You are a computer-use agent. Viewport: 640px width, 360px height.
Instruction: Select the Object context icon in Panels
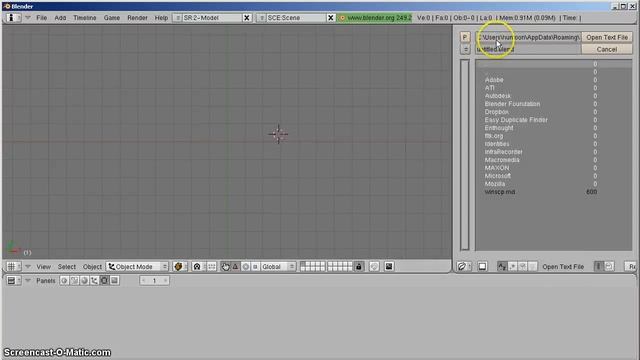pyautogui.click(x=94, y=280)
